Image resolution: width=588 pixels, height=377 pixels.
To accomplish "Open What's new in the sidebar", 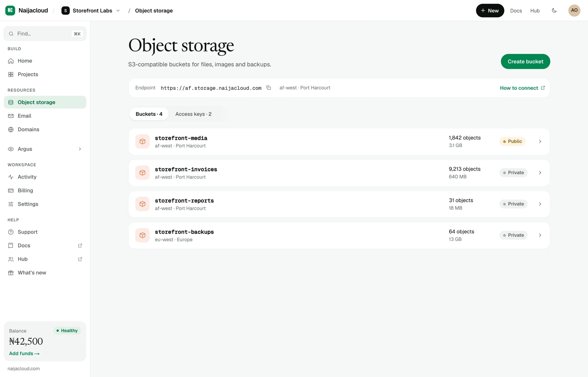I will click(x=45, y=273).
